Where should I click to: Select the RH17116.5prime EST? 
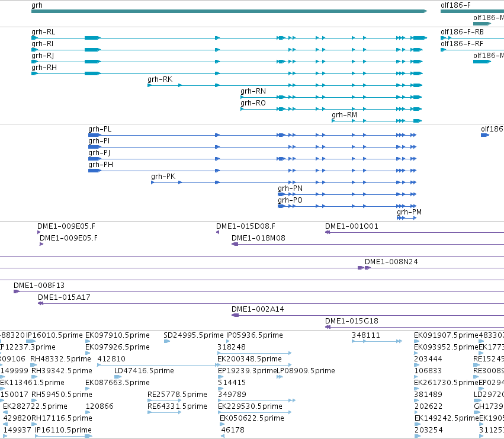(62, 418)
